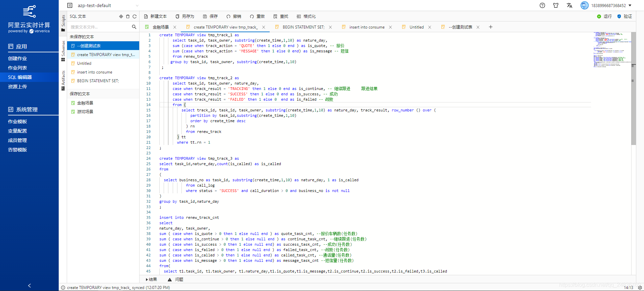Click the theme shirt icon
Image resolution: width=644 pixels, height=291 pixels.
tap(556, 5)
